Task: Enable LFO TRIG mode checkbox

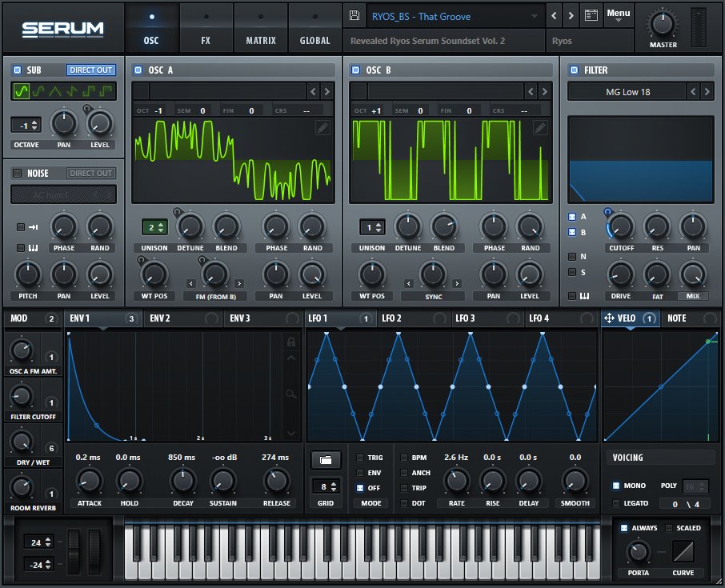Action: coord(360,457)
